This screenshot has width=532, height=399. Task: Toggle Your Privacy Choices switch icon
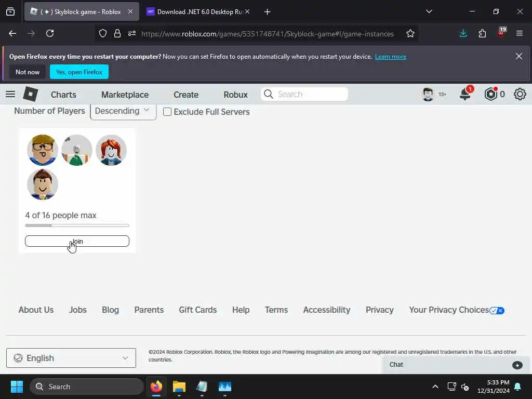(x=497, y=311)
